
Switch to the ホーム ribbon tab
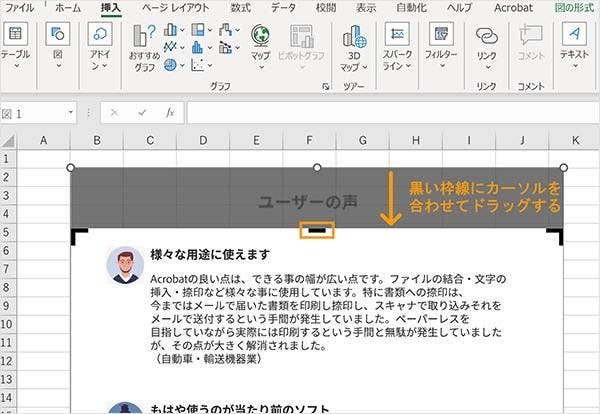[x=68, y=8]
